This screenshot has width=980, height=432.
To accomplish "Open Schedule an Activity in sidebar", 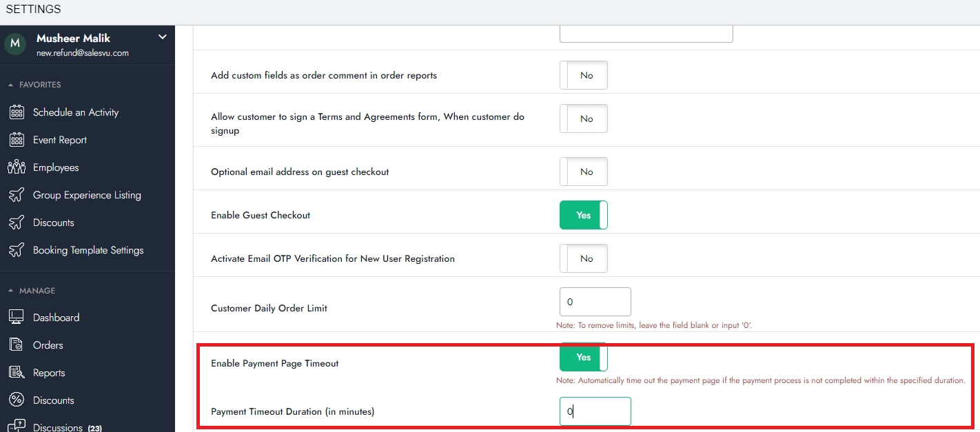I will (x=76, y=112).
